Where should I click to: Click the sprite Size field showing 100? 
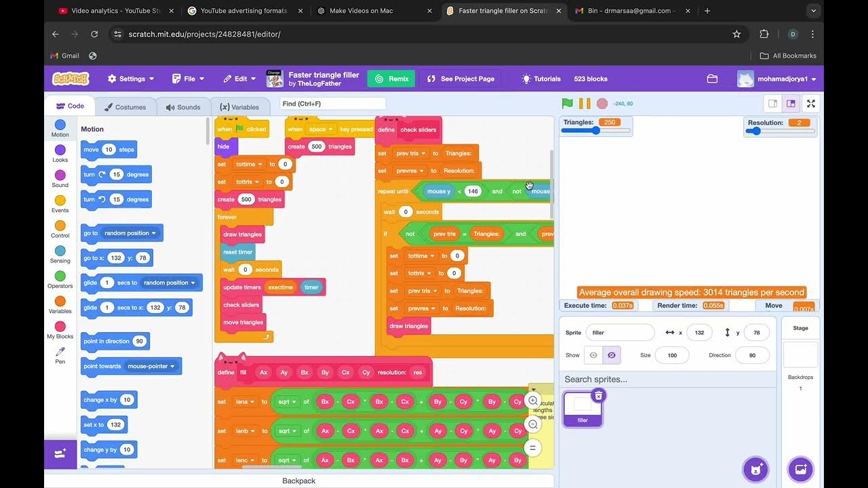672,355
